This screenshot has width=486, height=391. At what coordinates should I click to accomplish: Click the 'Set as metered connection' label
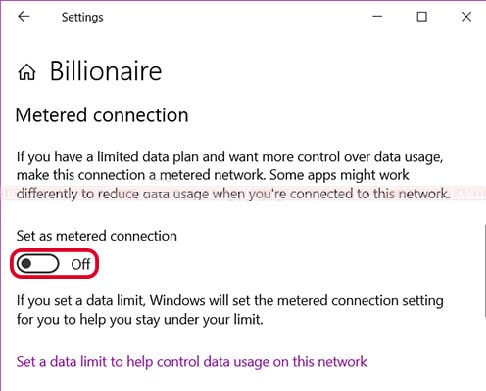pos(97,236)
